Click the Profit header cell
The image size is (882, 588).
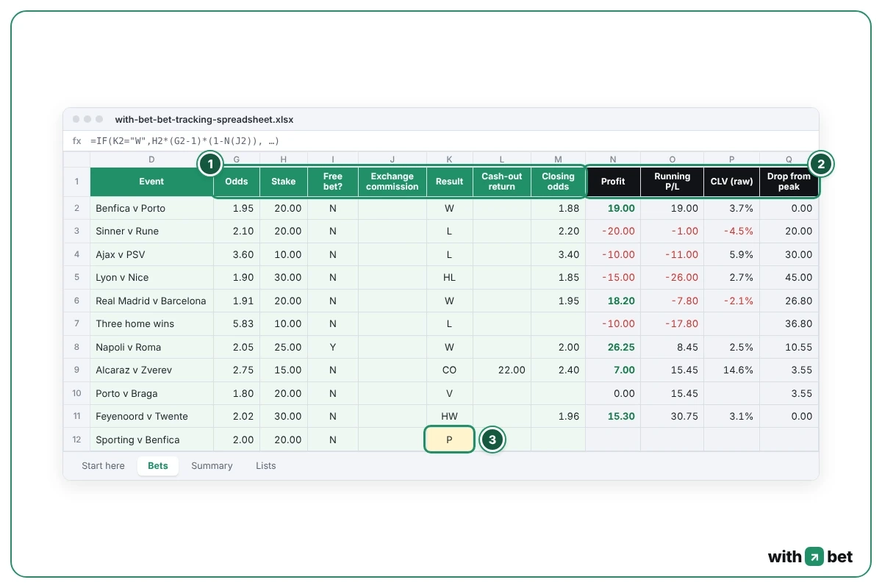click(x=613, y=182)
